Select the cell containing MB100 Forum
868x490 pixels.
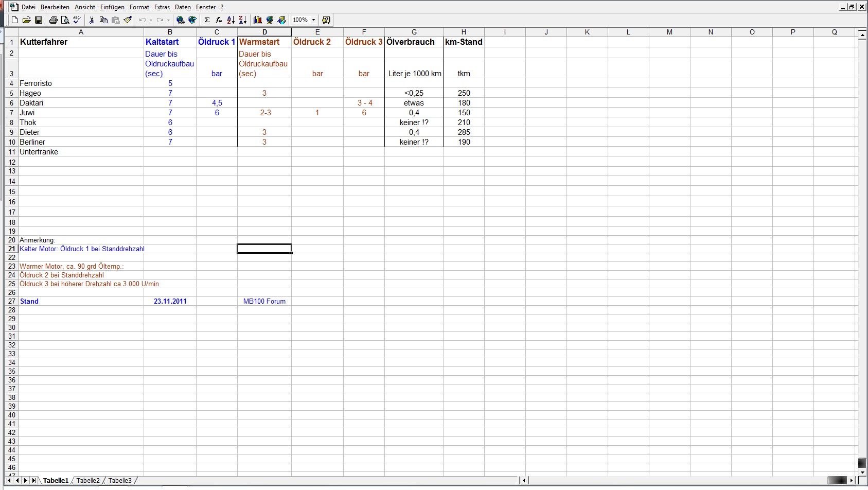[264, 302]
